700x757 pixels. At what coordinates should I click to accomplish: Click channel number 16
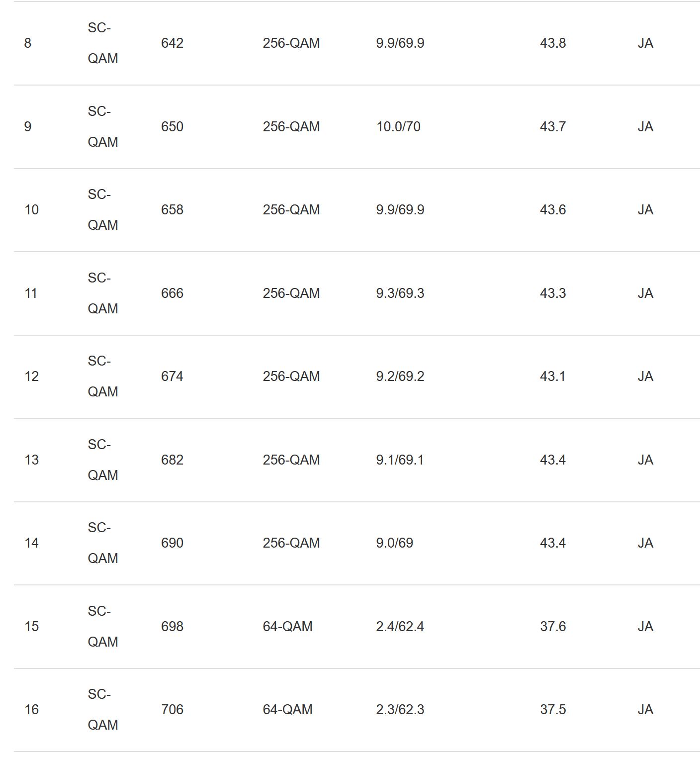(31, 710)
